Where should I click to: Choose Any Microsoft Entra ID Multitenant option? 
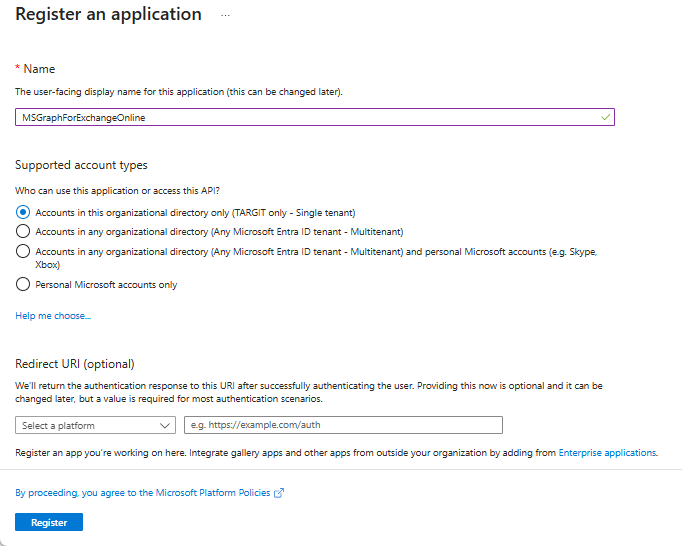[x=23, y=231]
